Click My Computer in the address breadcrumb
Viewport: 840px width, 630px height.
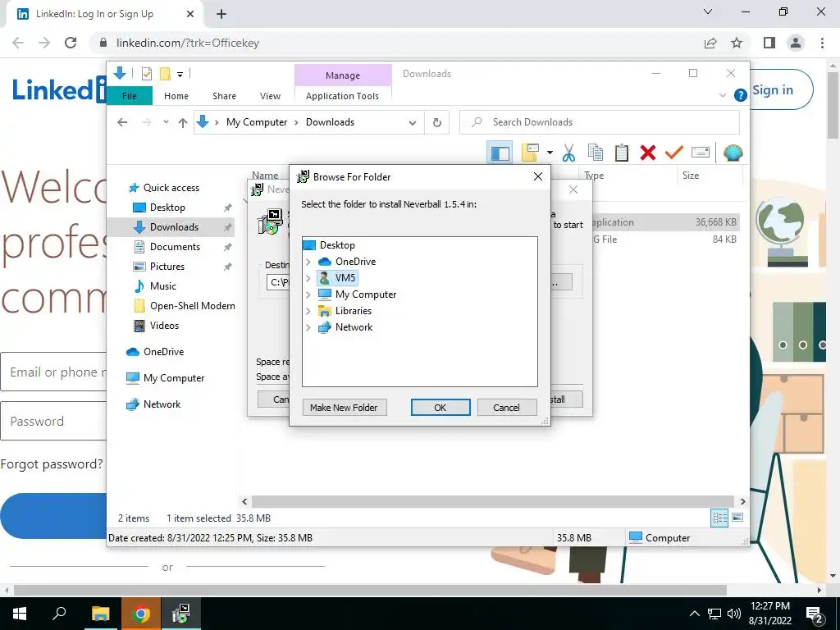pyautogui.click(x=257, y=122)
